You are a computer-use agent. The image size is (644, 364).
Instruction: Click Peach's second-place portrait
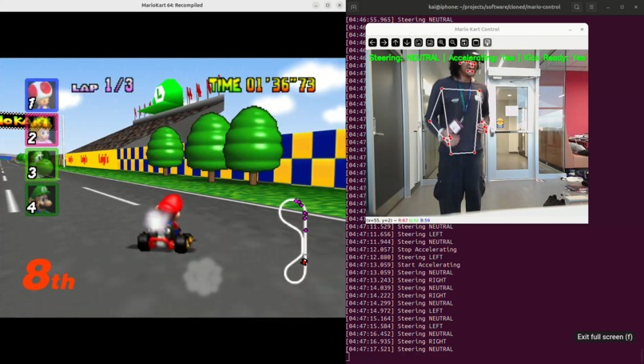[x=42, y=130]
